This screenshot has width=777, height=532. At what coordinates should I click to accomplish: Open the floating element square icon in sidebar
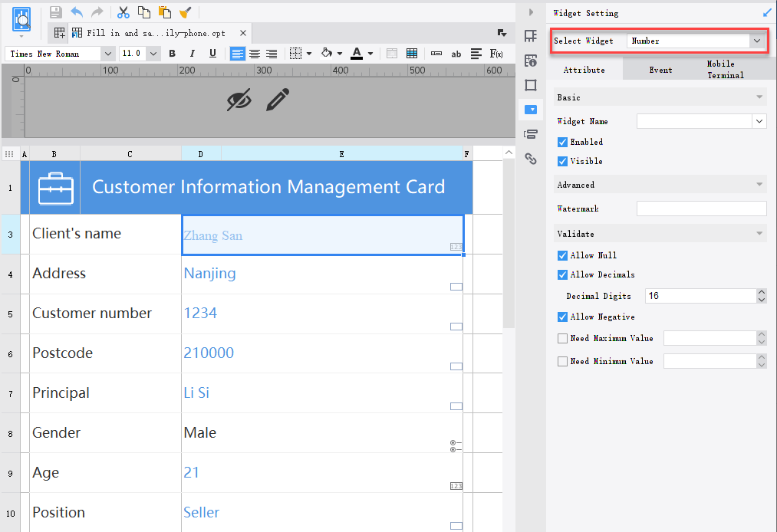[531, 85]
